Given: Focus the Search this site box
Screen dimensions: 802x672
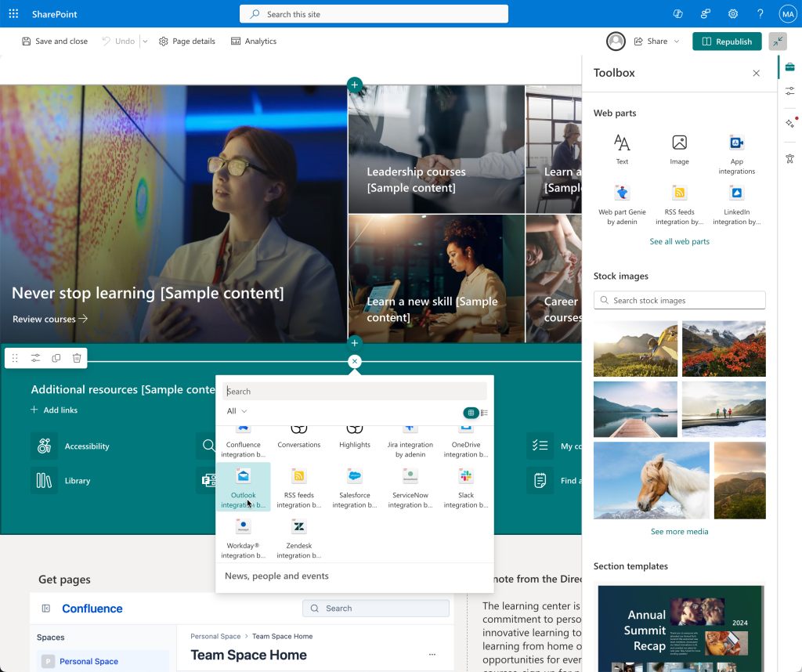Looking at the screenshot, I should (374, 14).
